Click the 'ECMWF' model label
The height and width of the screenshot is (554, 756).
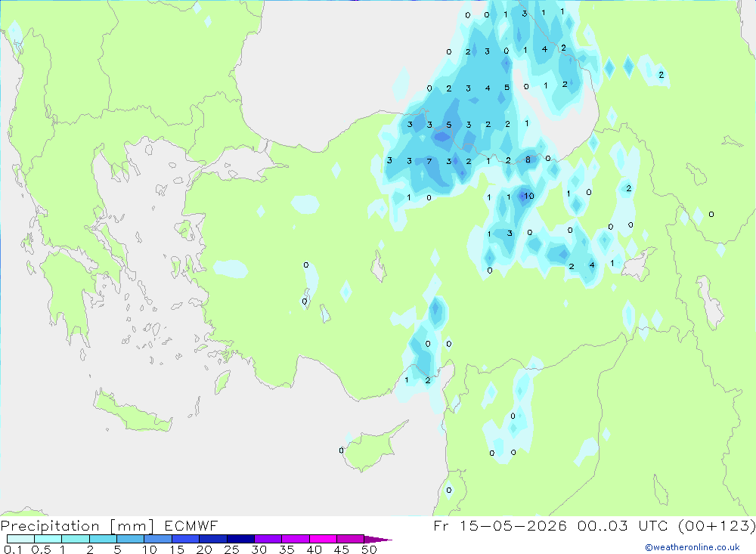pyautogui.click(x=191, y=525)
